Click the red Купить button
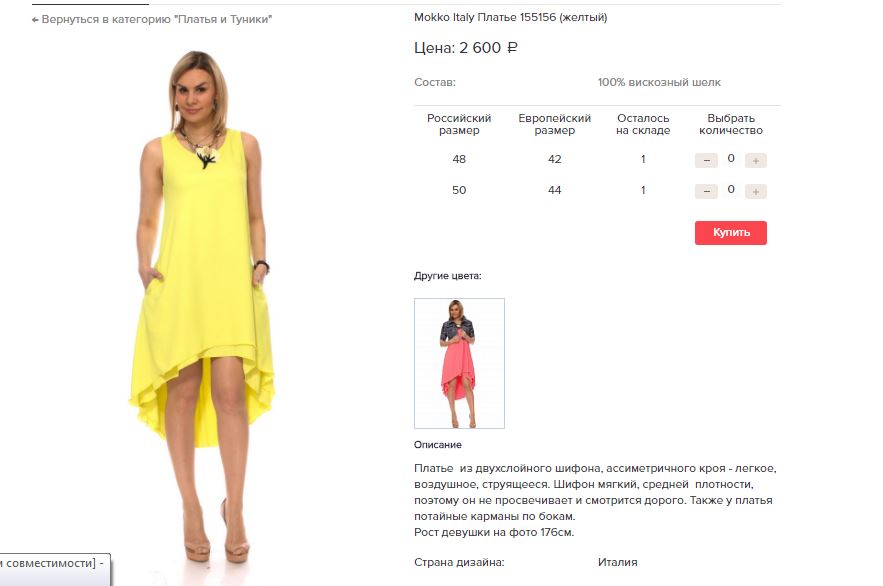The width and height of the screenshot is (883, 586). (731, 232)
